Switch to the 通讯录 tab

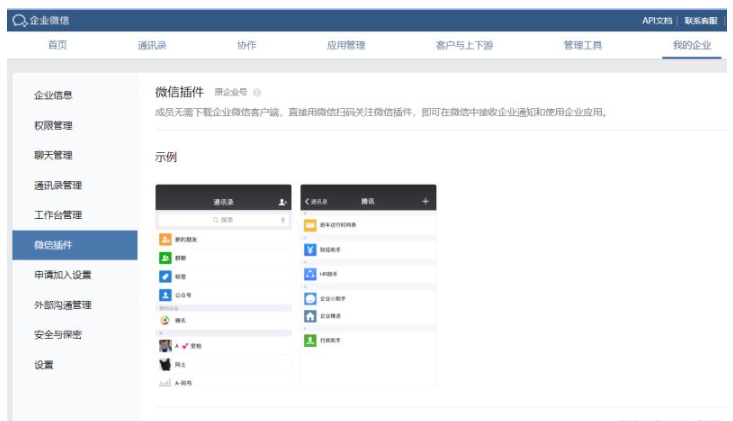pyautogui.click(x=152, y=45)
